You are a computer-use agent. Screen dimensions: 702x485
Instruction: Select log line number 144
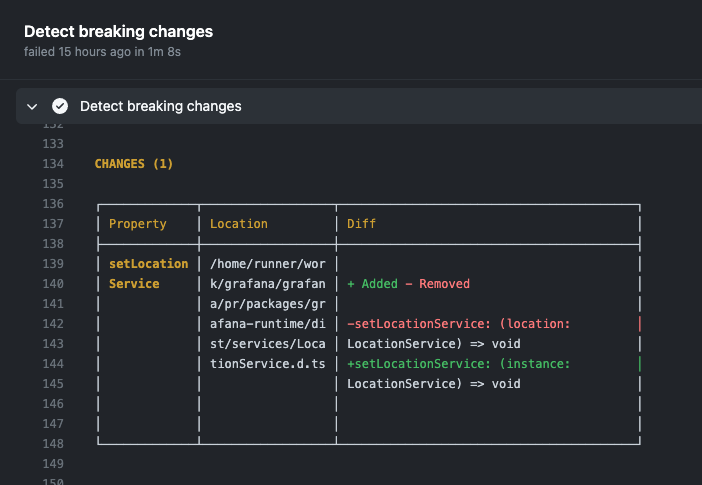(53, 364)
